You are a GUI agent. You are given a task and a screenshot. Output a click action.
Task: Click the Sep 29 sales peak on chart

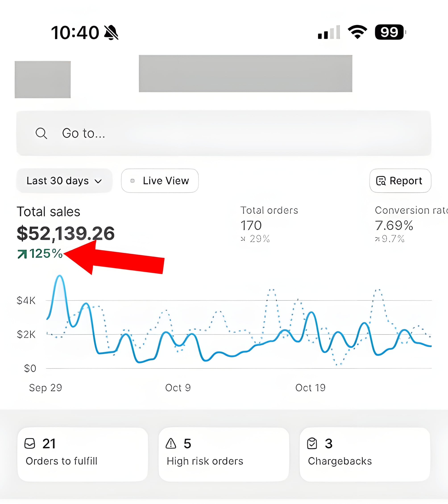pyautogui.click(x=59, y=277)
